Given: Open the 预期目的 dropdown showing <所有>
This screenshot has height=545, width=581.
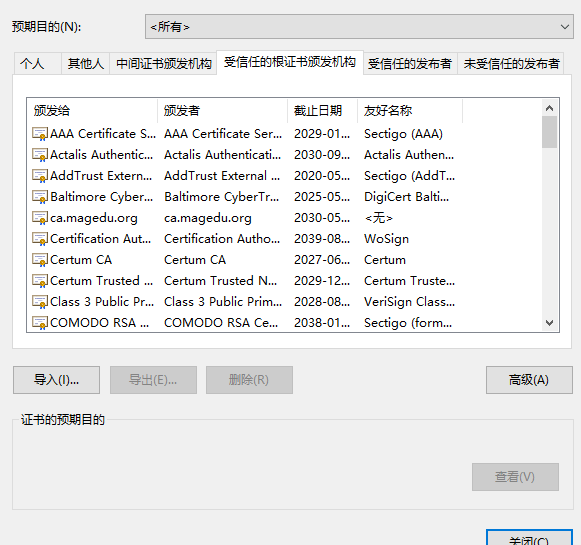Looking at the screenshot, I should click(x=359, y=27).
